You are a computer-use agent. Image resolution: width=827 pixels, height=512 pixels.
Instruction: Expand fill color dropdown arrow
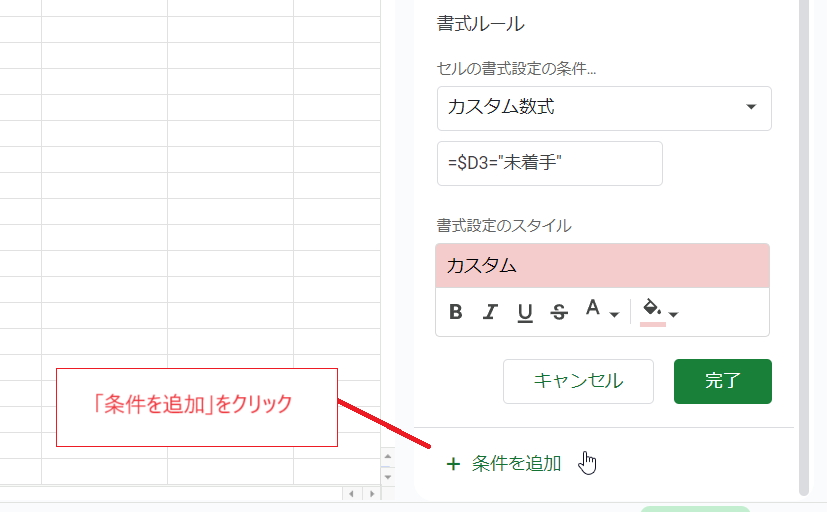(673, 315)
